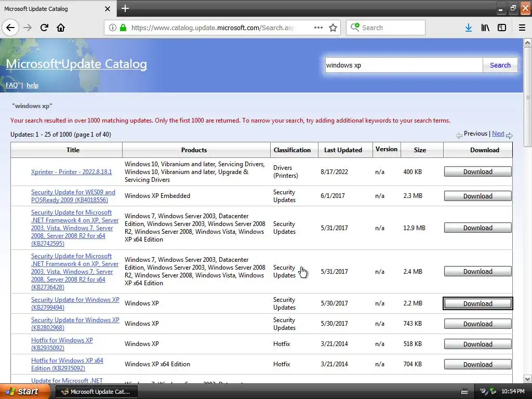Click the page scrollbar down arrow

point(528,379)
